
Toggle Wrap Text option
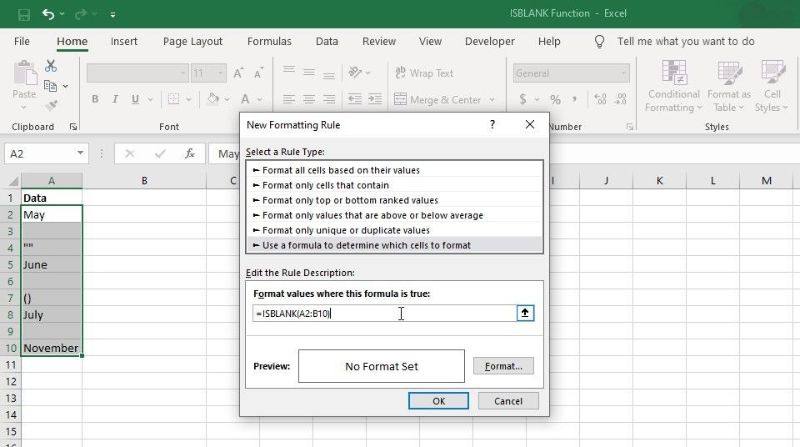click(x=423, y=73)
